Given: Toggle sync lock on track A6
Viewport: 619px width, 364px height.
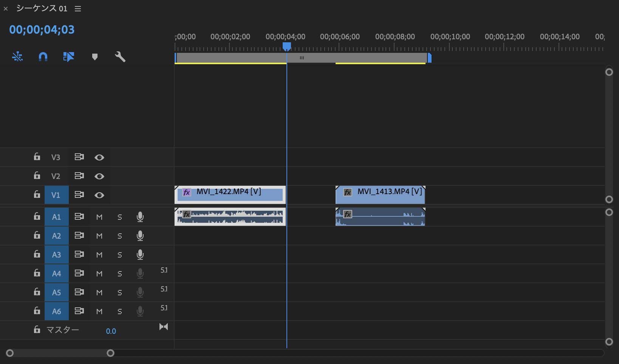Looking at the screenshot, I should point(79,311).
